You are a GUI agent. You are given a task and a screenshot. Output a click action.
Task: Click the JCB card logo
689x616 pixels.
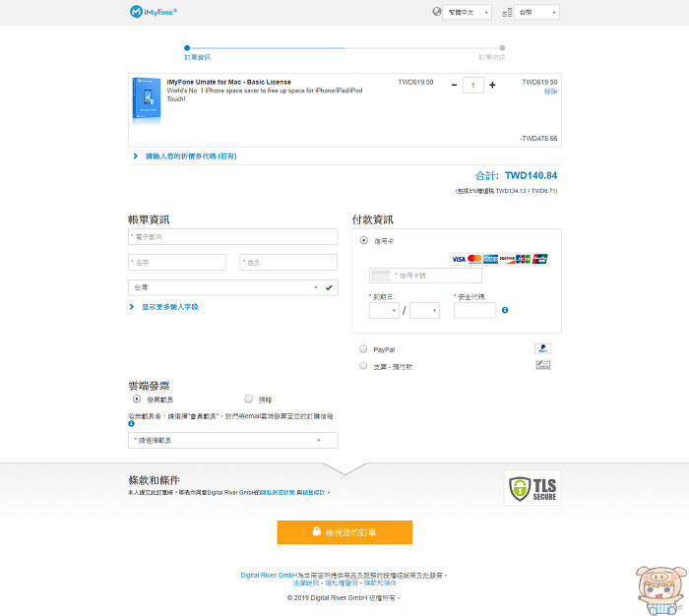coord(523,259)
